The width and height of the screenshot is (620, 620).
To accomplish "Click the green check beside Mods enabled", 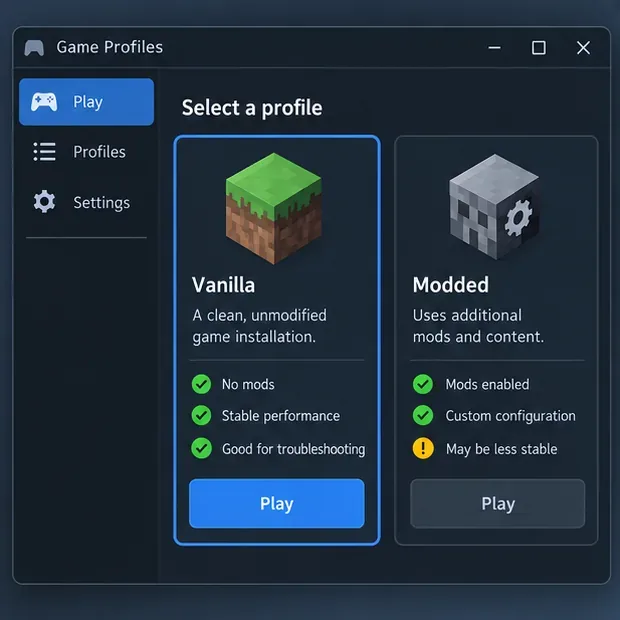I will tap(423, 384).
